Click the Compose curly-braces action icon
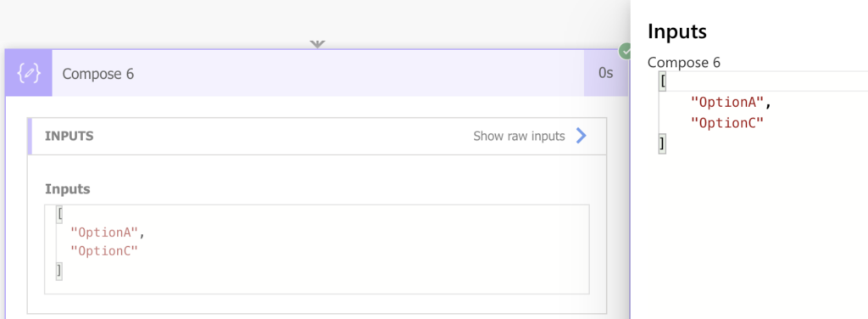Viewport: 868px width, 319px height. [x=29, y=73]
